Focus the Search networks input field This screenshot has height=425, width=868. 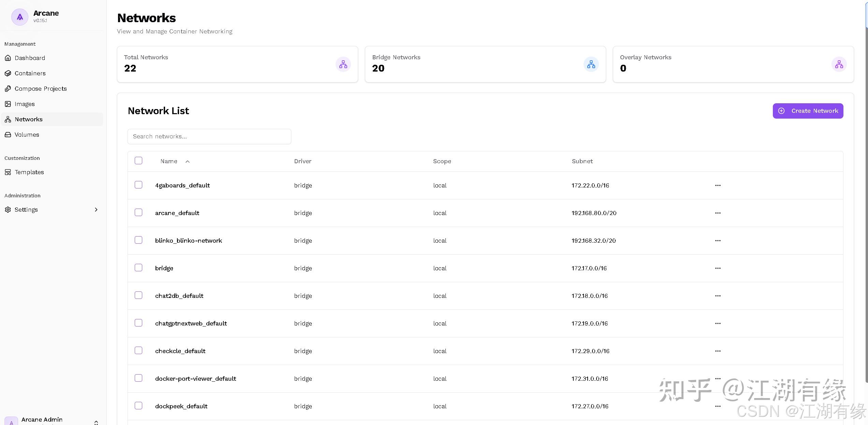[x=209, y=136]
